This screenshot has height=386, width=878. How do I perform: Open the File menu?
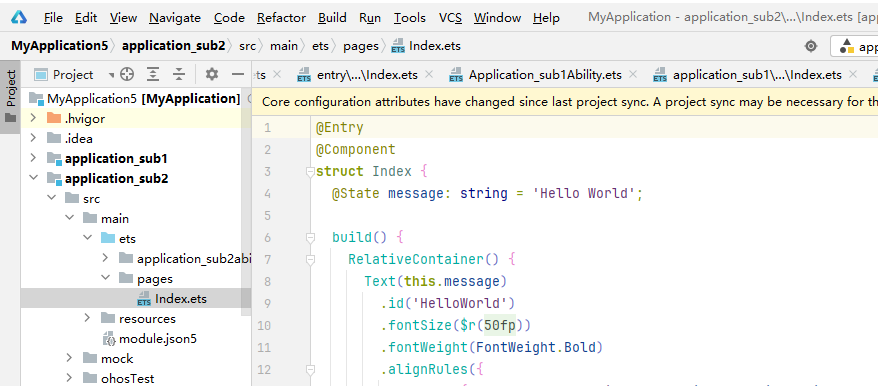point(53,18)
